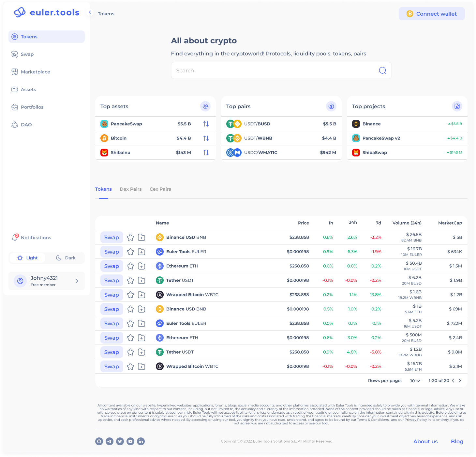
Task: Click Swap on the $2.1M market cap row
Action: pos(112,366)
